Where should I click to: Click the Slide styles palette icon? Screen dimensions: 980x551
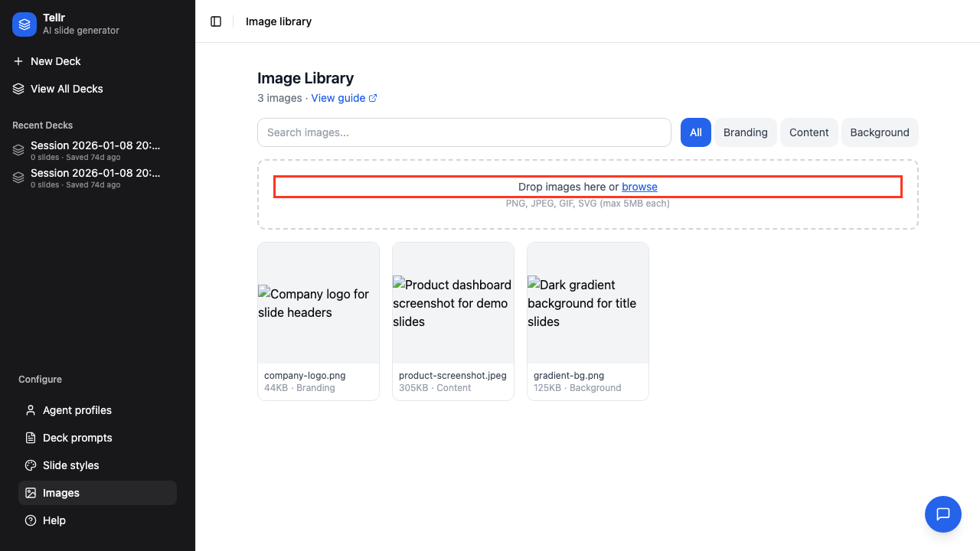pos(31,465)
